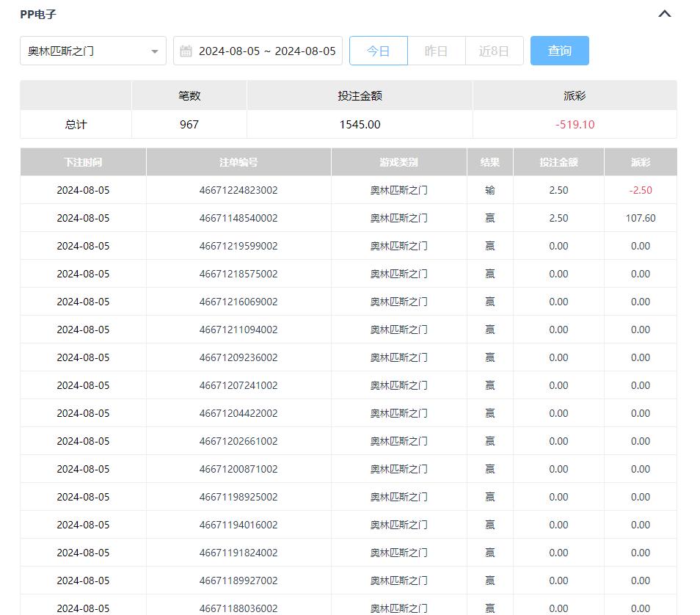Click bet number 46671219599002
This screenshot has height=615, width=700.
click(x=238, y=246)
